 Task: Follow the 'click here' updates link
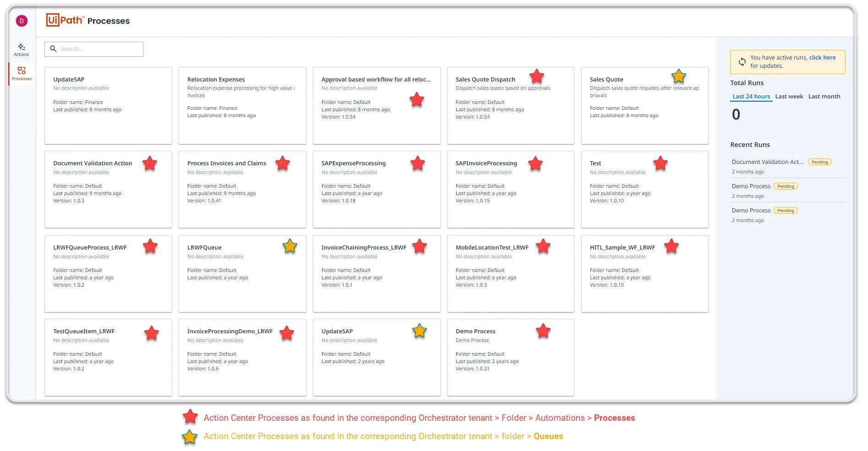[822, 58]
